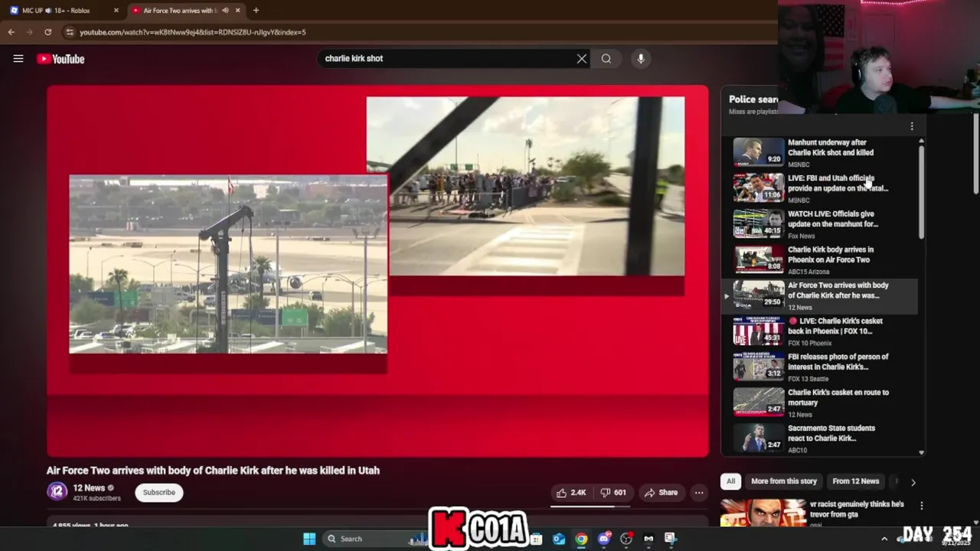Click the video title text
The height and width of the screenshot is (551, 980).
213,471
